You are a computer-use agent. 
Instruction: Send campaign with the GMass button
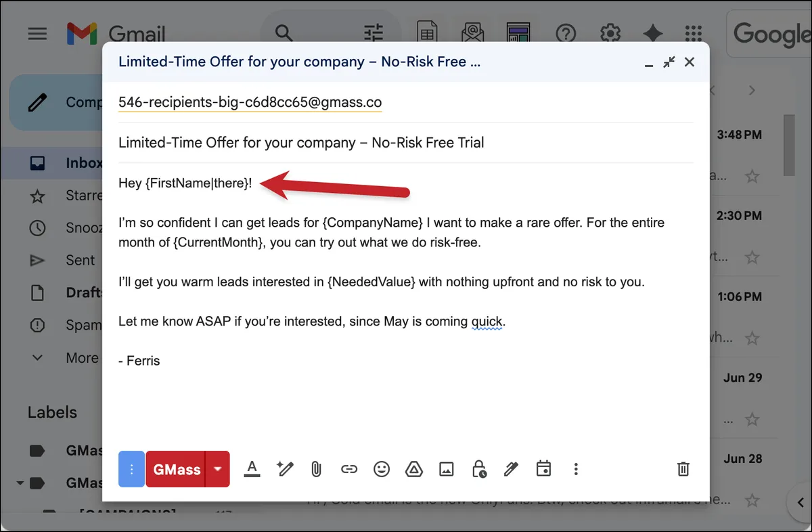pos(177,469)
